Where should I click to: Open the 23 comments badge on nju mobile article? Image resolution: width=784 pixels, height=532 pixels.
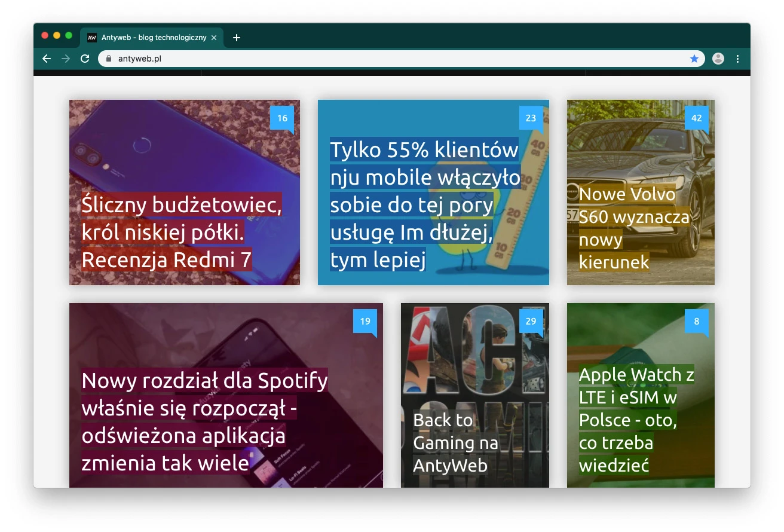click(531, 119)
